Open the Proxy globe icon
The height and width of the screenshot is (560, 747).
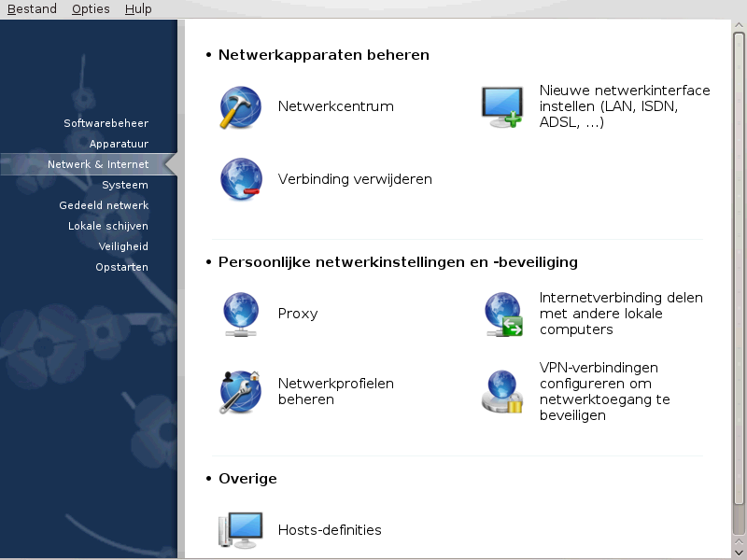tap(241, 314)
